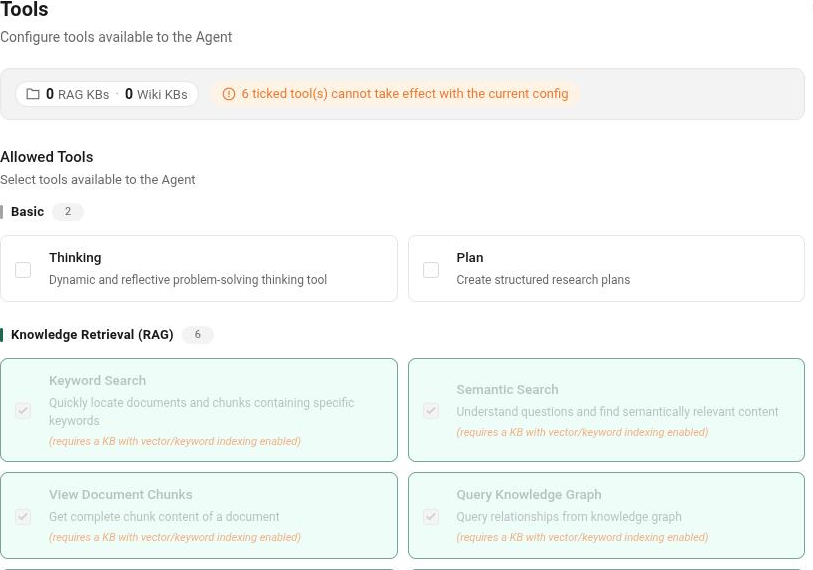Click 'Dynamic and reflective problem-solving thinking tool' text
The height and width of the screenshot is (570, 813).
tap(188, 280)
